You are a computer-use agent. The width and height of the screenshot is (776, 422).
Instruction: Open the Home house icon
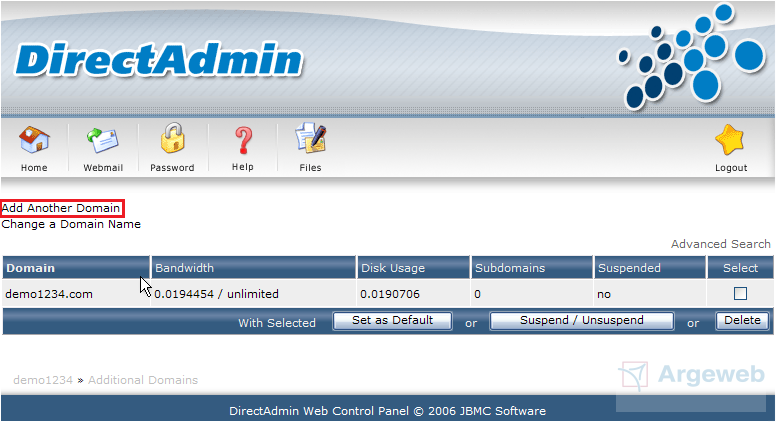pos(34,140)
